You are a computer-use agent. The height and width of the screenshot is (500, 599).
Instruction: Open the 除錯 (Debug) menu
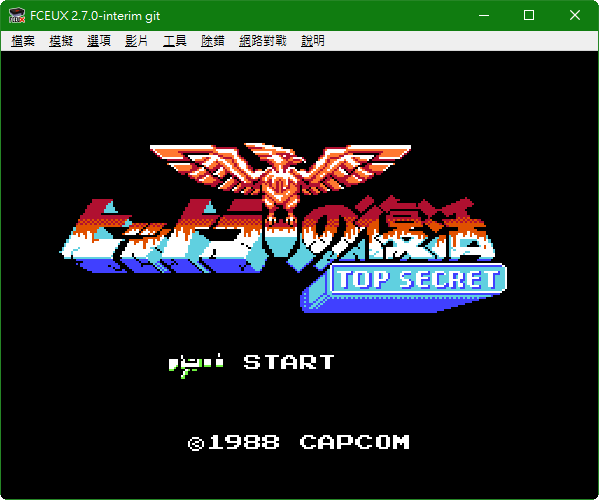(x=212, y=41)
